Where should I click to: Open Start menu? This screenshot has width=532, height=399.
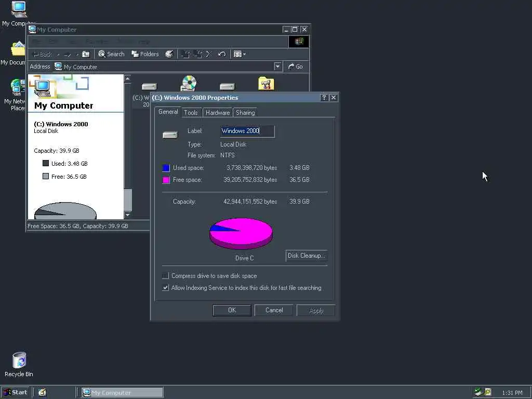tap(15, 393)
